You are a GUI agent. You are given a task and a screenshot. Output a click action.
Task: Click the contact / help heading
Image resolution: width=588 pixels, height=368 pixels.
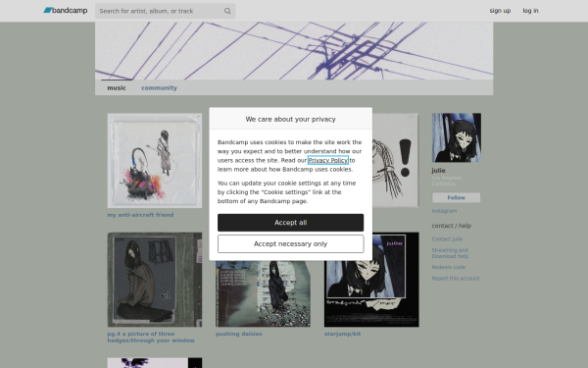pos(451,226)
